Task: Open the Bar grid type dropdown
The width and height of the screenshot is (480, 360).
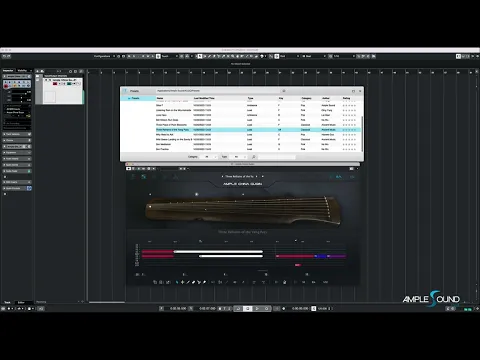Action: click(314, 56)
